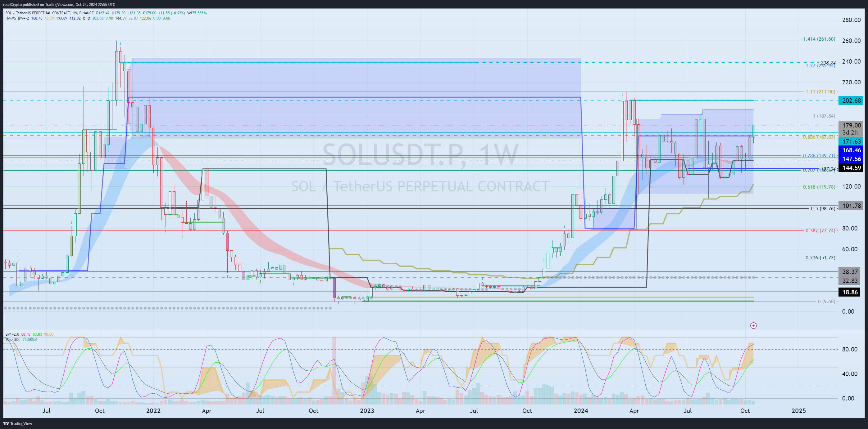
Task: Click the +11.58 (+6.92%) change value
Action: [172, 13]
